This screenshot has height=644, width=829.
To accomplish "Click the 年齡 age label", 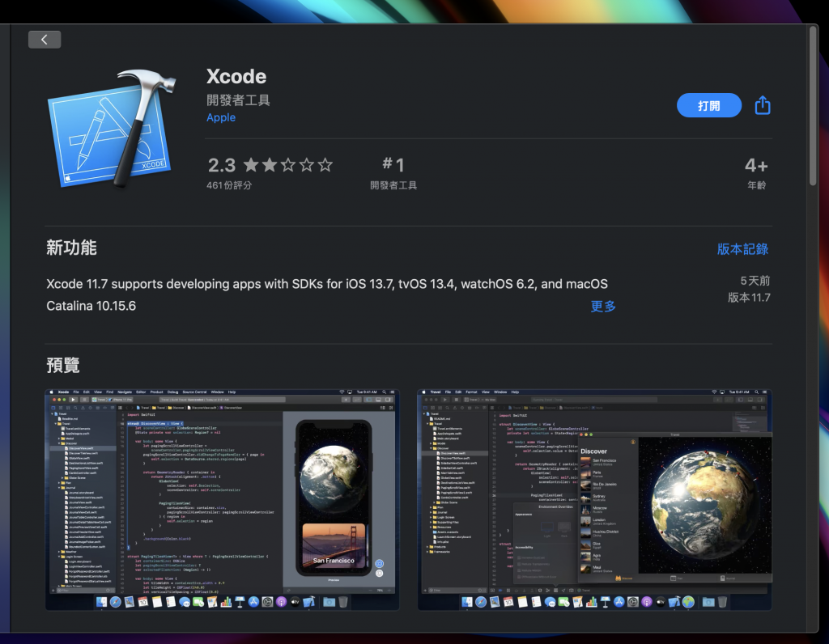I will tap(757, 185).
